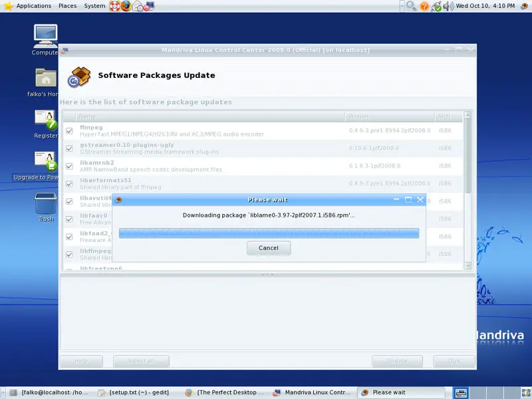Click the package list scroll-up arrow
Image resolution: width=532 pixels, height=399 pixels.
[x=467, y=115]
